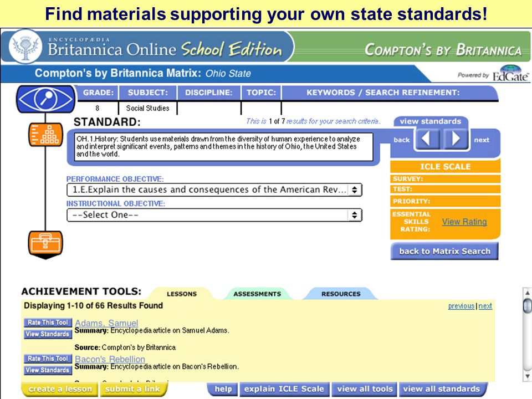Open the Bacon's Rebellion article link

(110, 359)
